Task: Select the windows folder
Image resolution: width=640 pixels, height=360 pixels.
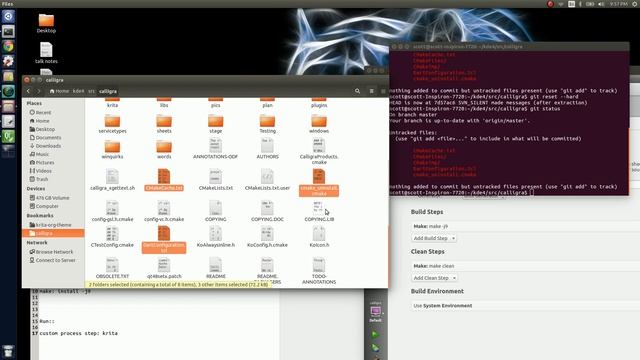Action: point(319,124)
